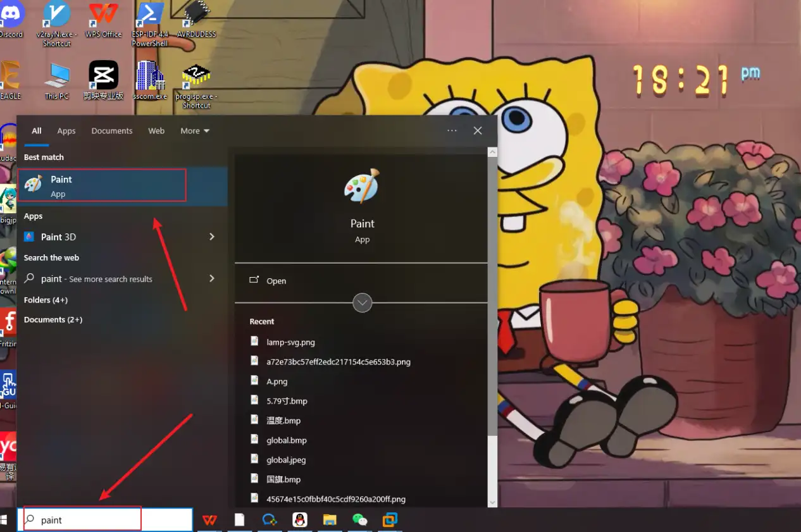Launch QQ penguin icon in taskbar
Image resolution: width=801 pixels, height=532 pixels.
click(300, 520)
